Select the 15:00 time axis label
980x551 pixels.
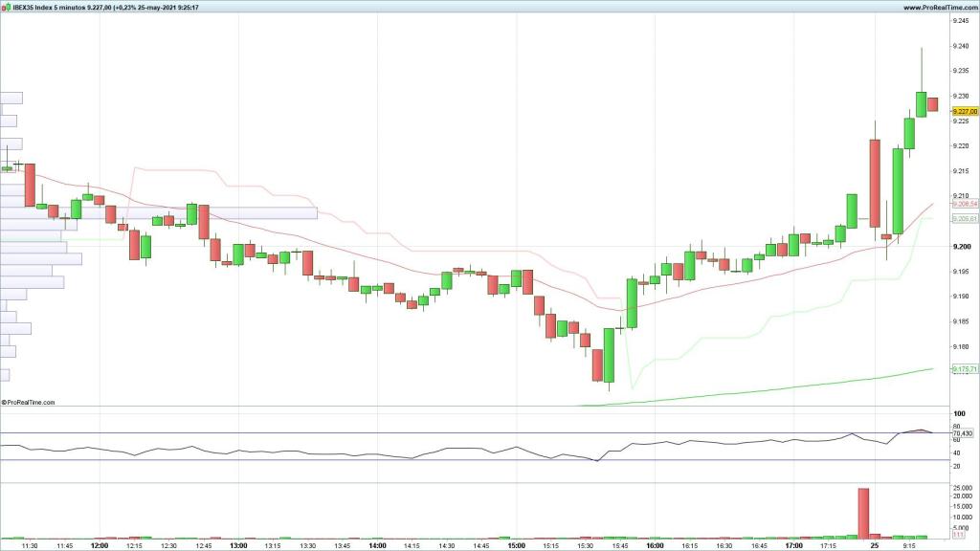point(517,545)
